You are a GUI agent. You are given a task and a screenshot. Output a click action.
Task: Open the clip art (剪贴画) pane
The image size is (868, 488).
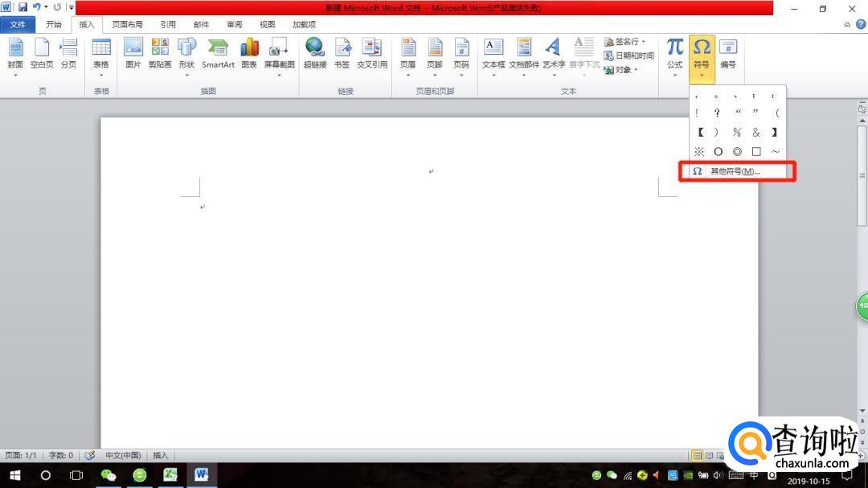point(160,55)
